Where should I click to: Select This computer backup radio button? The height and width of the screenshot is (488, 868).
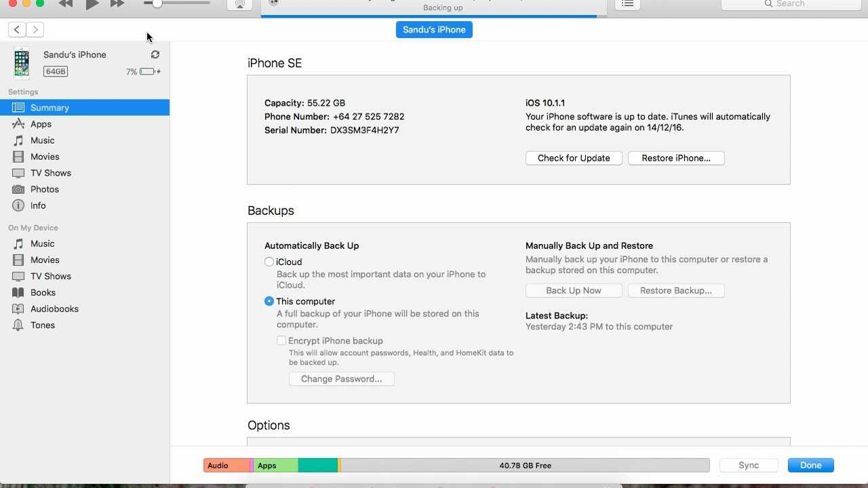click(x=269, y=301)
